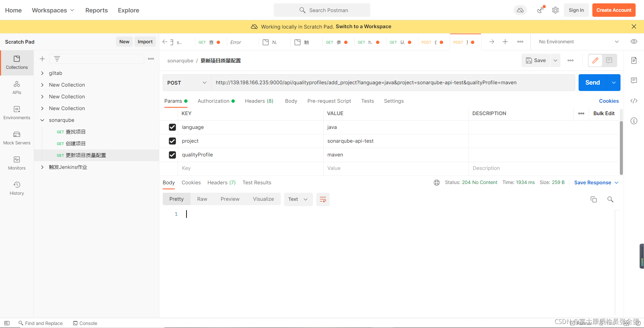Click the request URL input field
This screenshot has height=328, width=644.
click(393, 83)
